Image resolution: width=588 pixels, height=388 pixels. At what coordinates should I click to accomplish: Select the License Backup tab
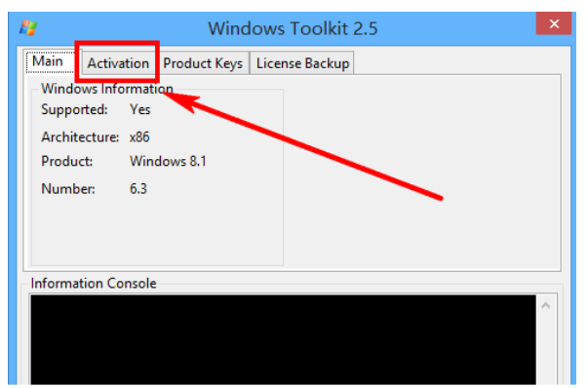point(302,63)
